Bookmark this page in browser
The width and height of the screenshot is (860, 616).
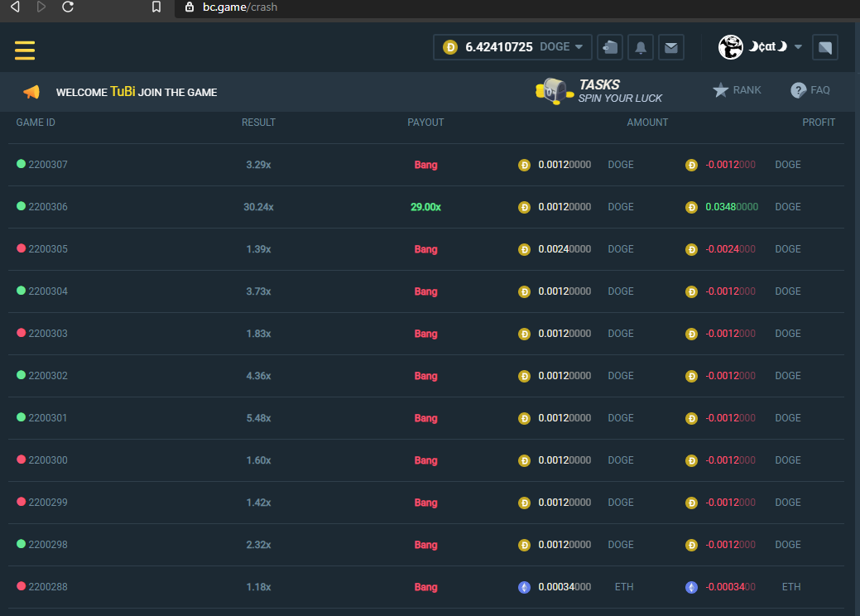click(x=156, y=7)
